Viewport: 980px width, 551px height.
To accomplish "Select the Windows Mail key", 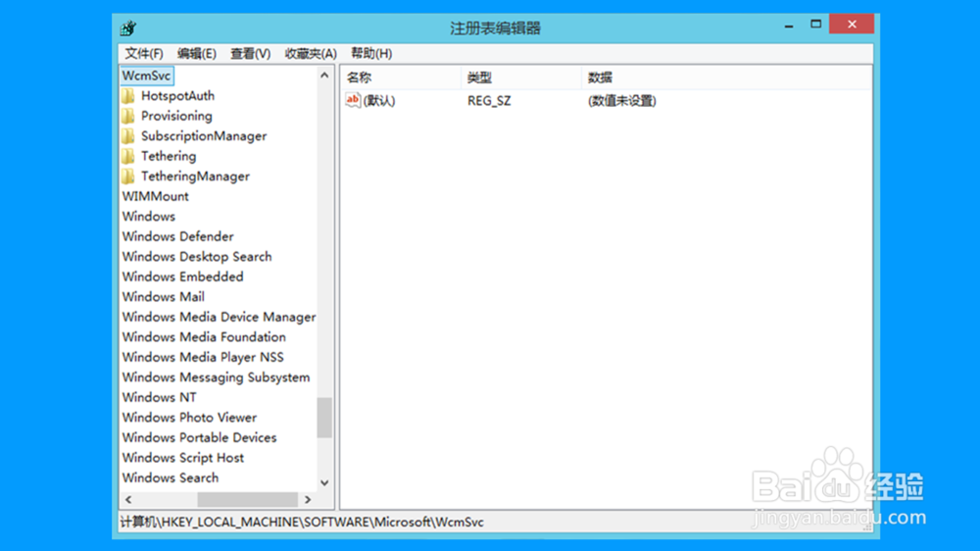I will coord(163,296).
